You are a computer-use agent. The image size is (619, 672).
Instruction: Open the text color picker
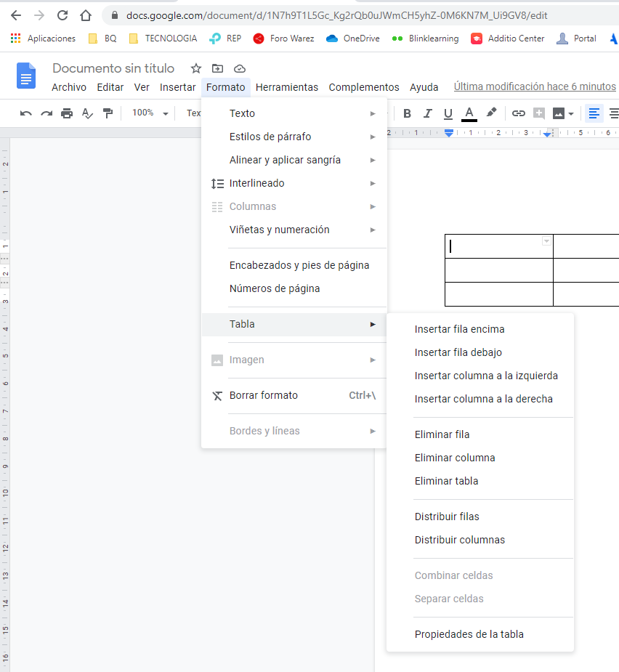pos(469,113)
